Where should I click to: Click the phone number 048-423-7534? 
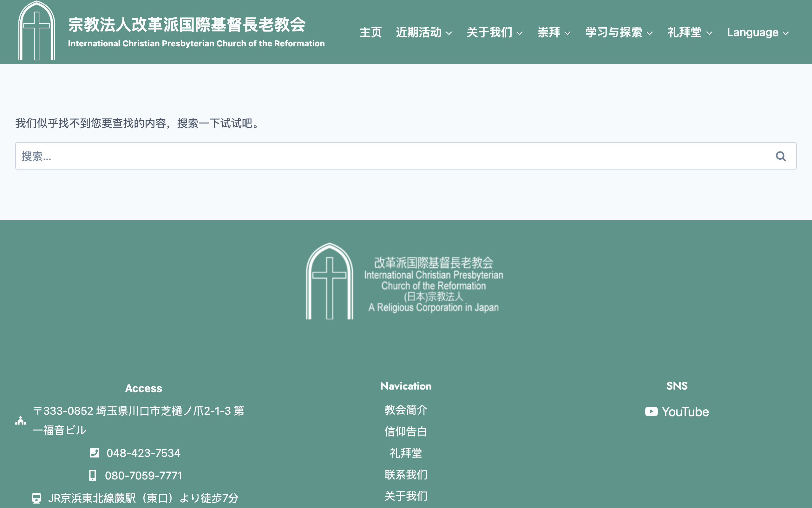click(143, 453)
